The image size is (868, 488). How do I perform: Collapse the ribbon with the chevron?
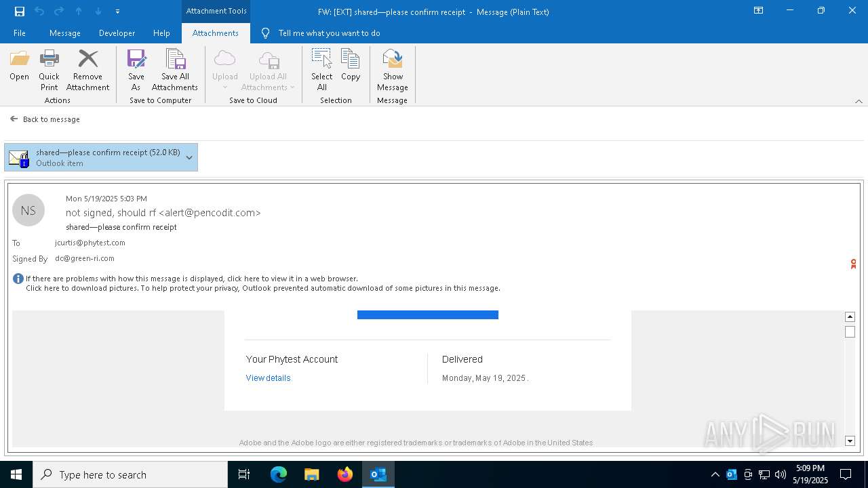[x=859, y=101]
